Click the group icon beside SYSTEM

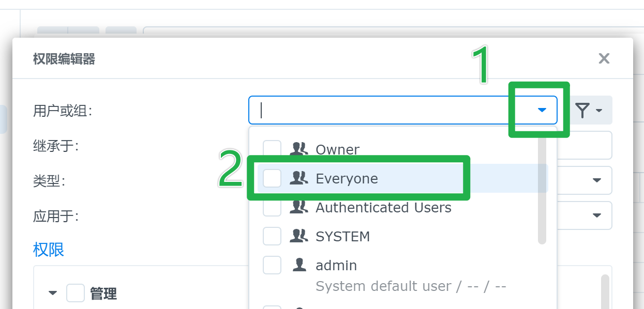click(x=299, y=236)
